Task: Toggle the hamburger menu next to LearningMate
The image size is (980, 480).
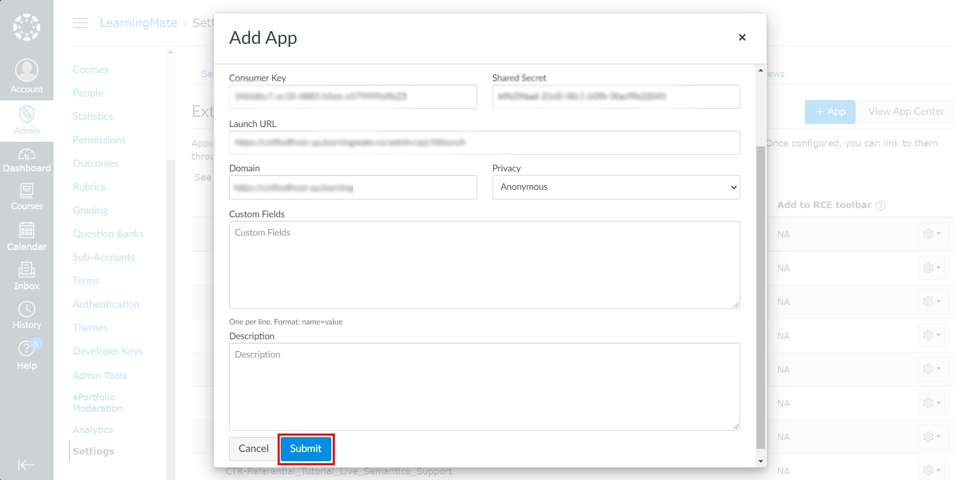Action: 80,23
